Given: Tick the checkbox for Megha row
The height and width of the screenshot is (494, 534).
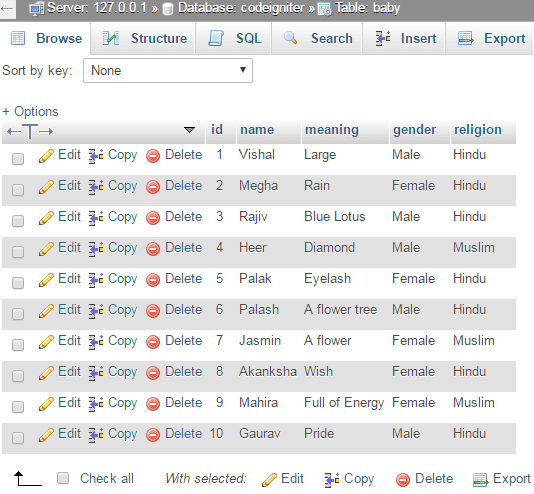Looking at the screenshot, I should pos(18,190).
